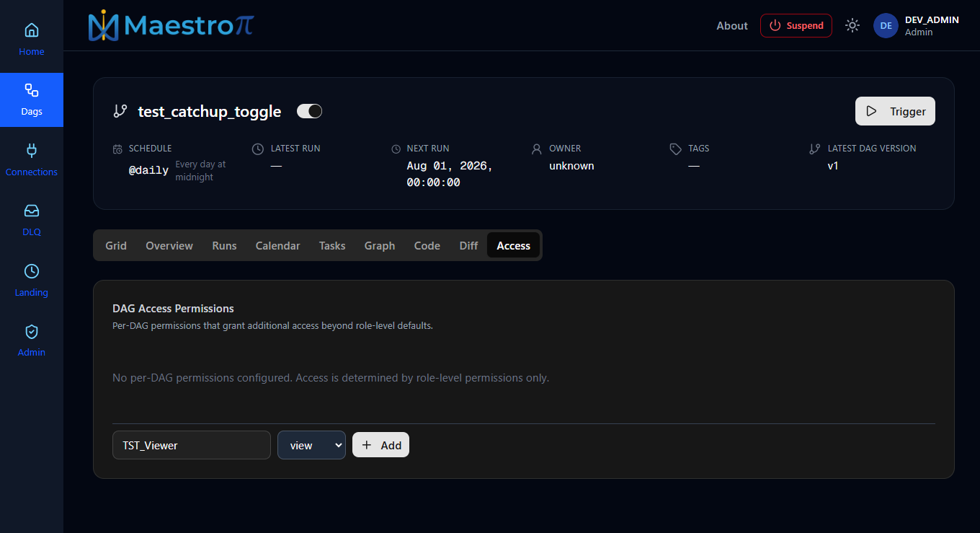Show the Diff tab
Screen dimensions: 980x533
[468, 246]
